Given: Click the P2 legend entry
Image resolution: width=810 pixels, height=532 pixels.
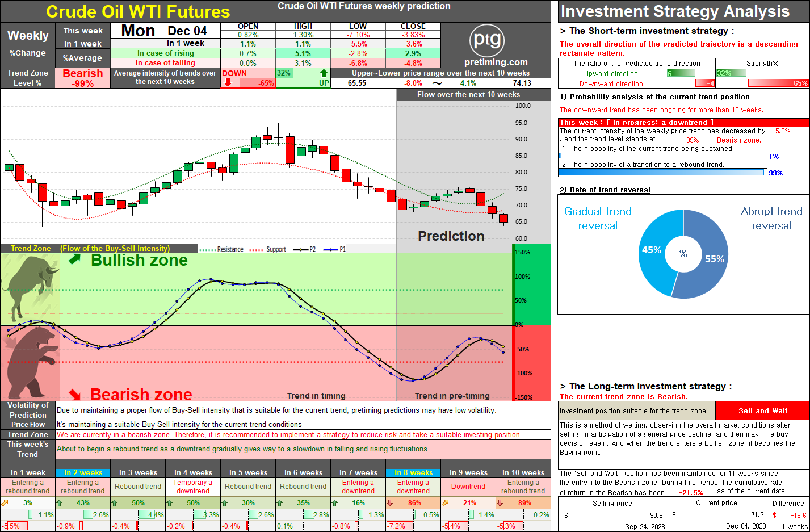Looking at the screenshot, I should (306, 249).
